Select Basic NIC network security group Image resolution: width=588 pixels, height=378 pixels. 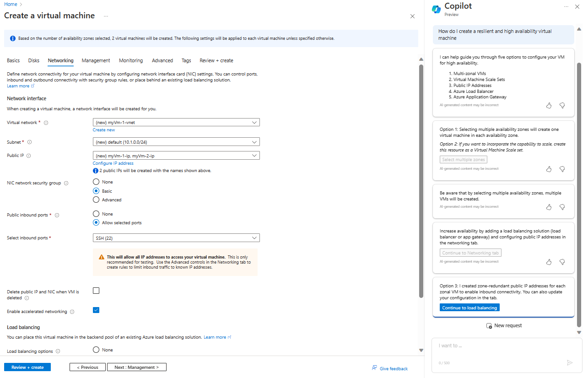click(96, 191)
